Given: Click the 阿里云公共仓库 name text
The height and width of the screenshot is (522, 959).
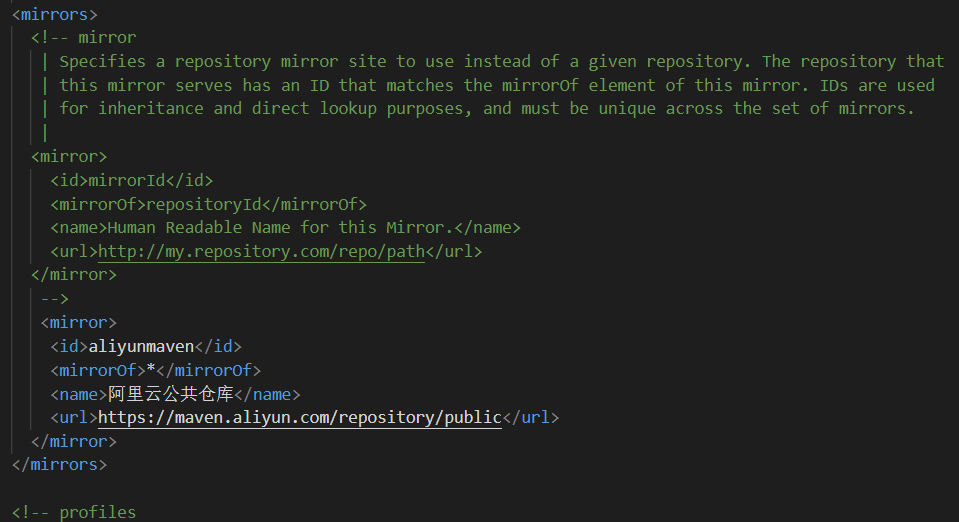Looking at the screenshot, I should point(170,394).
